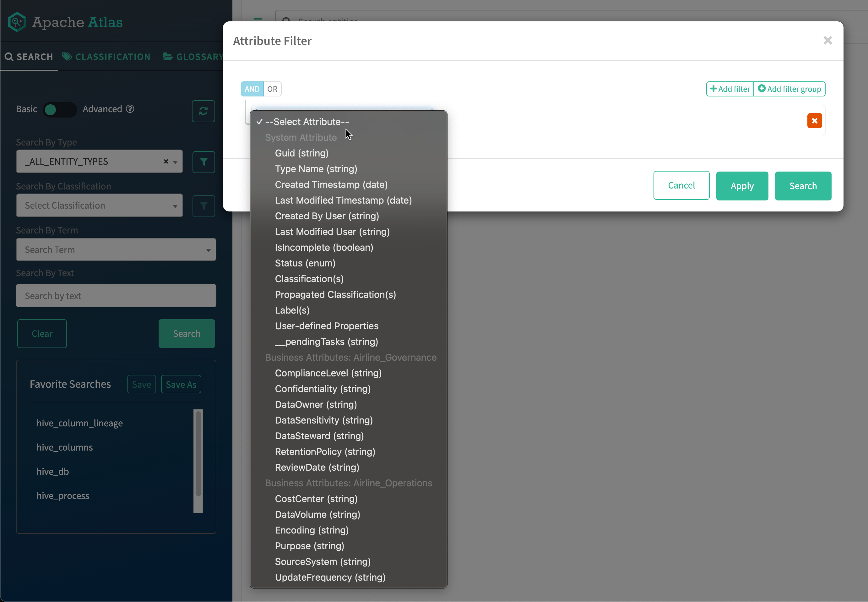Click Cancel in the filter dialog
The height and width of the screenshot is (602, 868).
[681, 185]
